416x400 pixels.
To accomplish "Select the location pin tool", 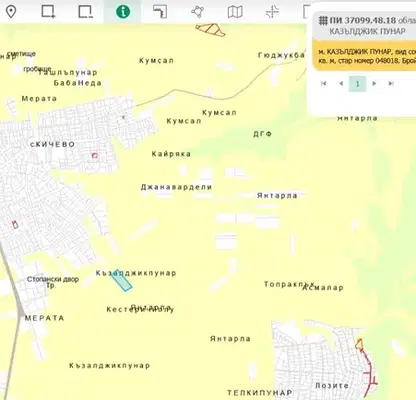I will [11, 12].
